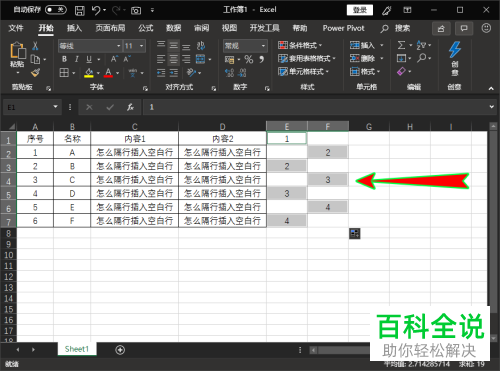The width and height of the screenshot is (500, 371).
Task: Apply Italic formatting
Action: tap(77, 59)
